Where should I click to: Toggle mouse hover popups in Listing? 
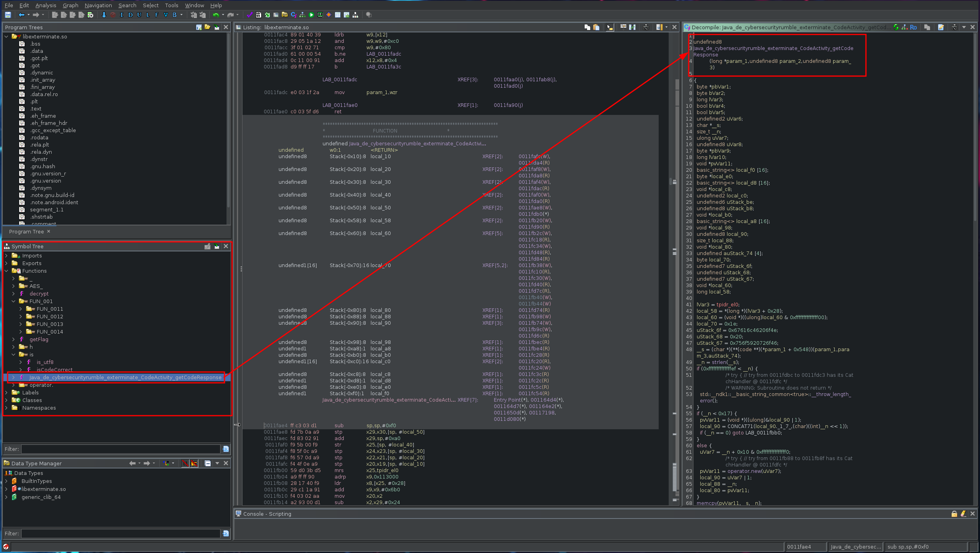609,27
